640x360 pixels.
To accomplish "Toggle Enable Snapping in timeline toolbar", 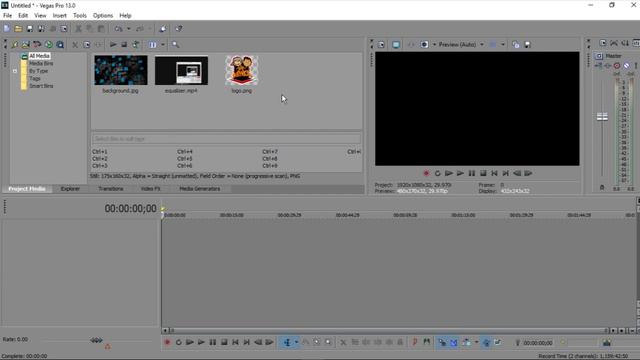I will [442, 342].
